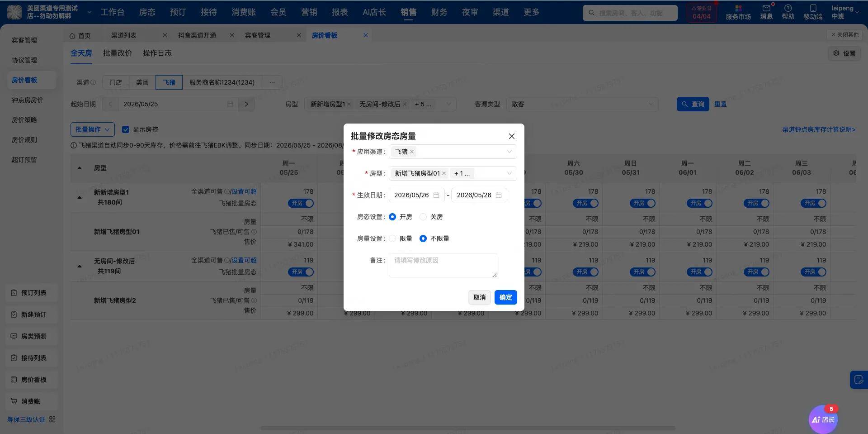The height and width of the screenshot is (434, 868).
Task: Toggle 无房间-修改后 开房 switch for 05/31
Action: (x=642, y=272)
